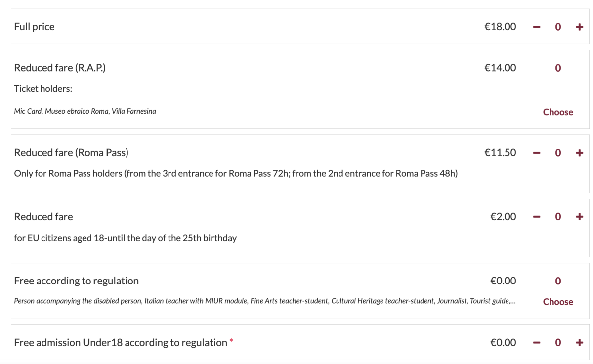Click the red asterisk beside Under18 admission
This screenshot has height=364, width=593.
pyautogui.click(x=231, y=341)
